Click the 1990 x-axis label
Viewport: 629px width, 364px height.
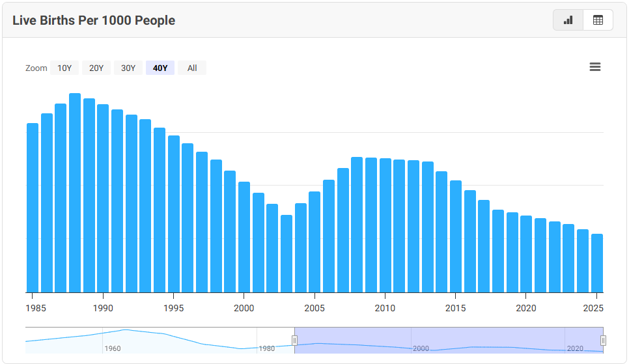(x=103, y=308)
